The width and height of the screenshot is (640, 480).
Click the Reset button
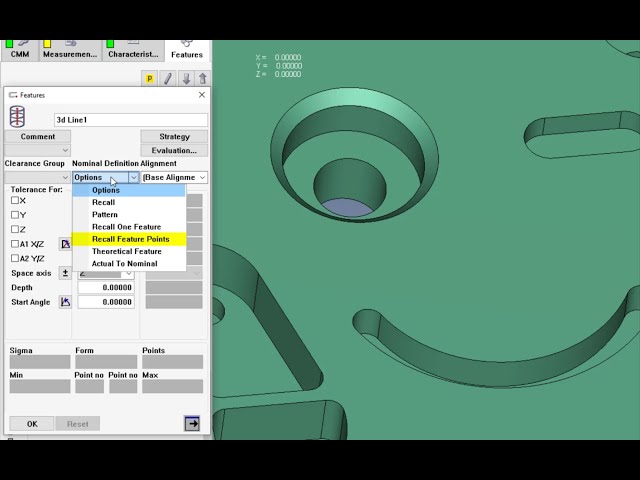point(78,424)
